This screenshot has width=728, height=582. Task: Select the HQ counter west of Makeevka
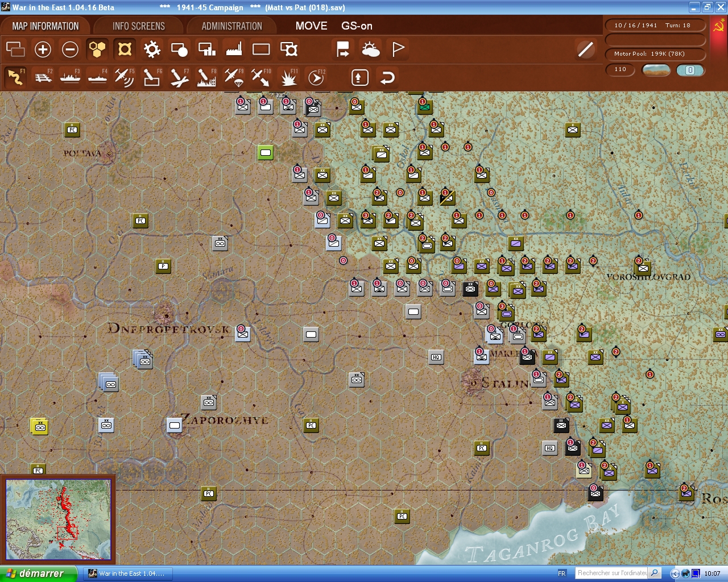[x=436, y=357]
